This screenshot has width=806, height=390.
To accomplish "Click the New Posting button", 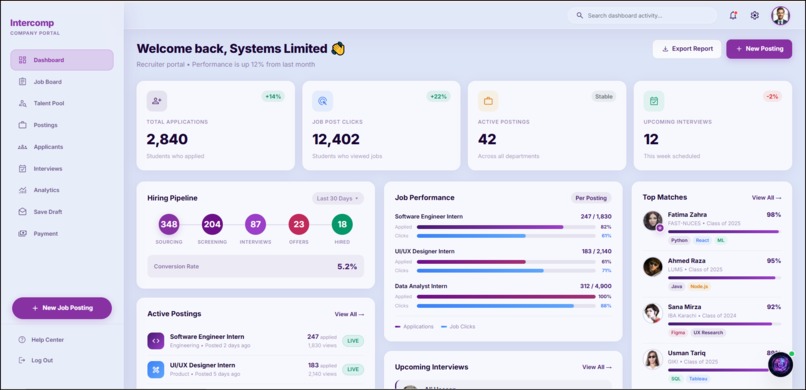I will pos(759,49).
